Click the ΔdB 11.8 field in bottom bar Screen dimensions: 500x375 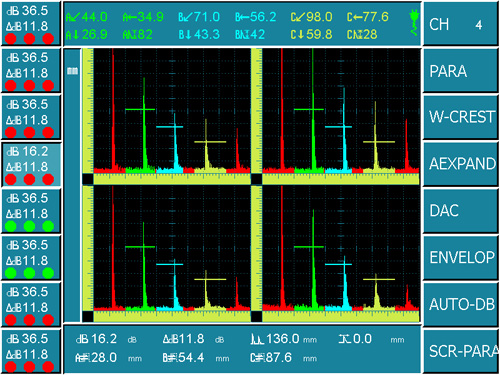coord(183,339)
